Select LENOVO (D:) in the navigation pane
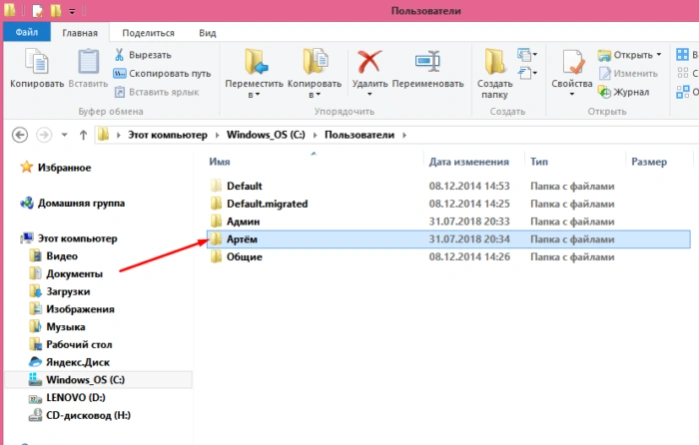Viewport: 699px width, 445px height. [x=76, y=397]
